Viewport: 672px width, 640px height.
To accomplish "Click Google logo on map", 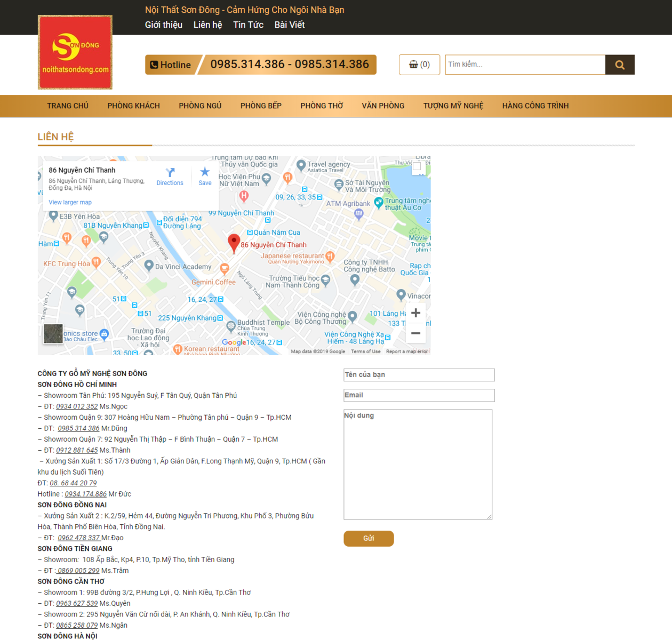I will coord(234,342).
